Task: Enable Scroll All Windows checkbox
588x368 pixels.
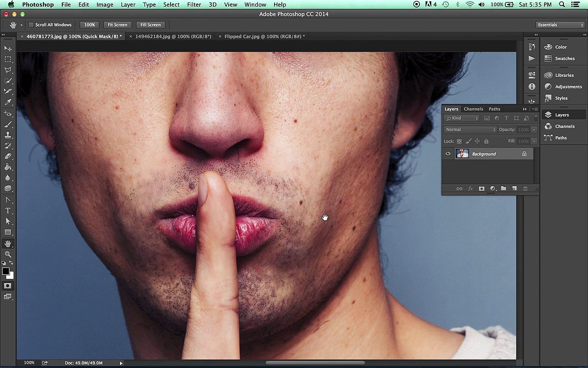Action: coord(31,25)
